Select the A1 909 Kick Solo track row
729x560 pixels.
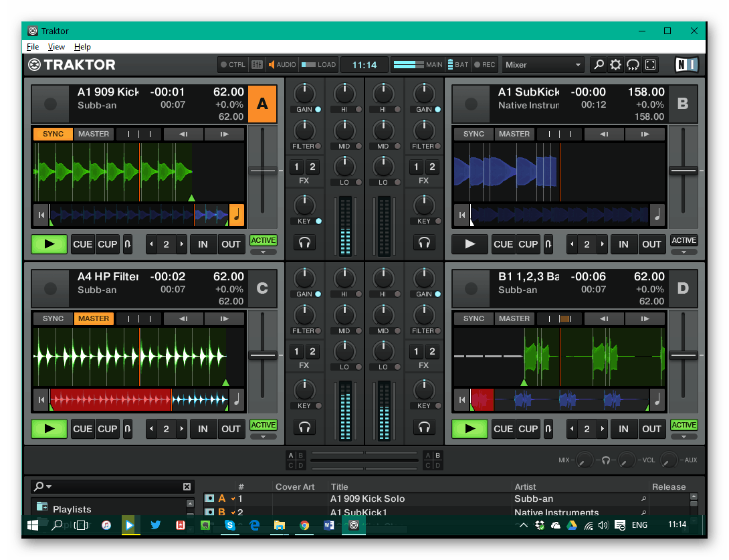click(446, 498)
